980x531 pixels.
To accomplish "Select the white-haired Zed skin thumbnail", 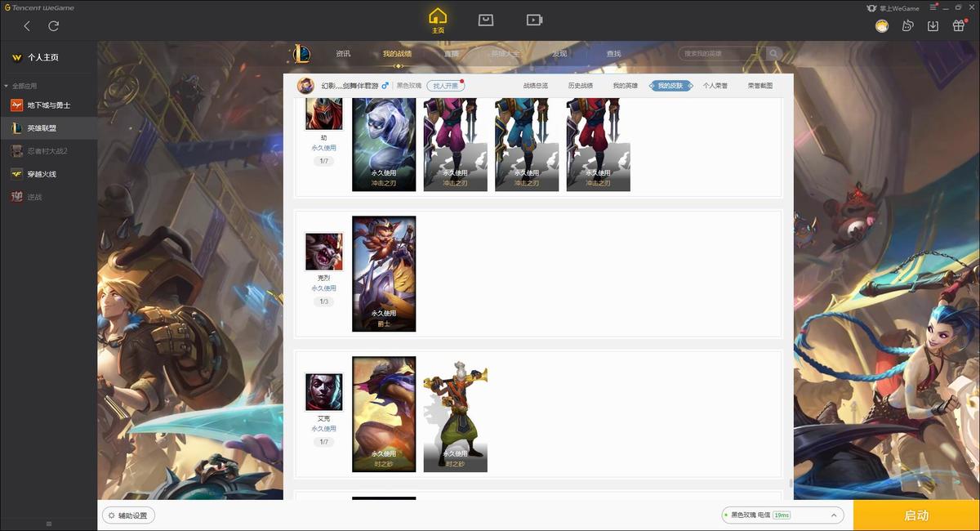I will 384,145.
